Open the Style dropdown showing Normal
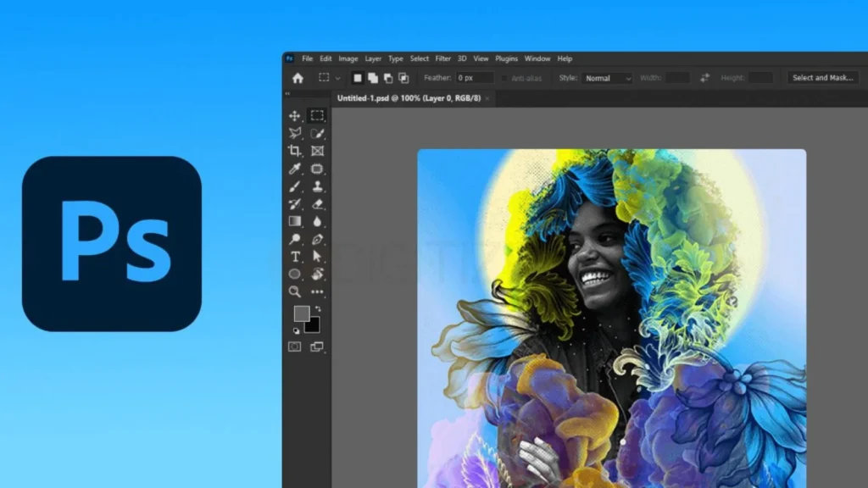This screenshot has height=488, width=868. coord(606,76)
